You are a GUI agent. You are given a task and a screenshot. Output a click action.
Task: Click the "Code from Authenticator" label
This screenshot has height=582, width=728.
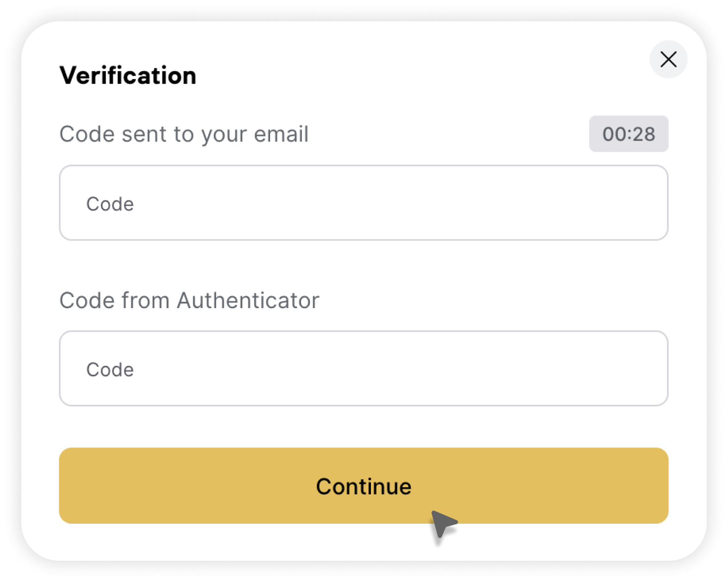pos(189,301)
